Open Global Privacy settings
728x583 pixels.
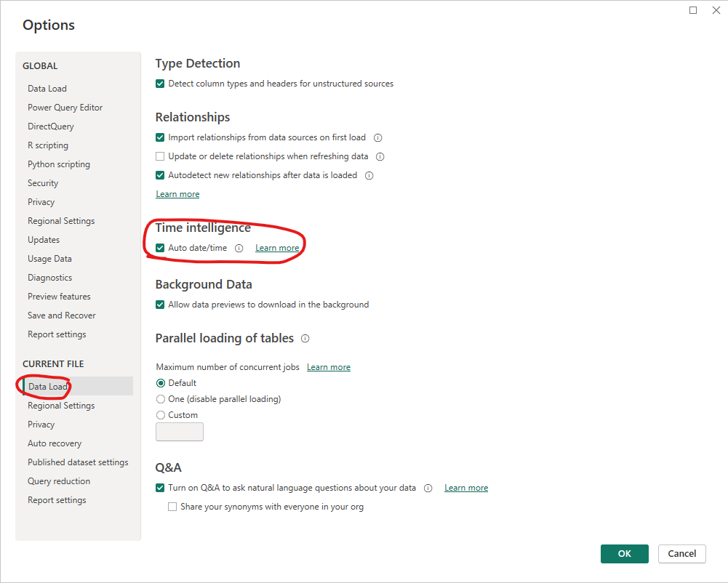pos(41,202)
